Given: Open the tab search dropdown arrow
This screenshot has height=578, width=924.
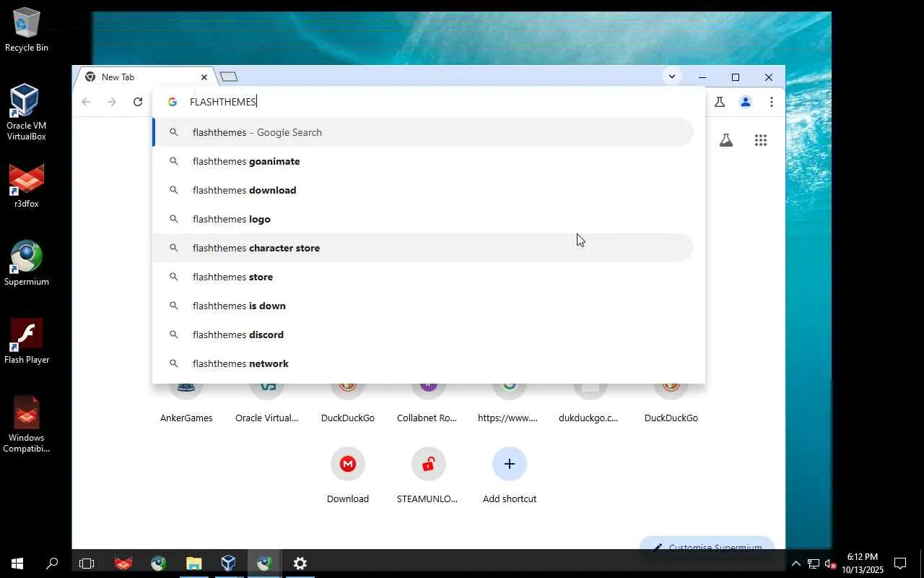Looking at the screenshot, I should 671,77.
